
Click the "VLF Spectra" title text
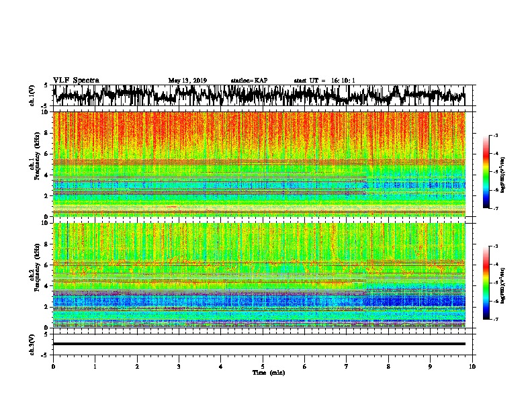pyautogui.click(x=76, y=81)
